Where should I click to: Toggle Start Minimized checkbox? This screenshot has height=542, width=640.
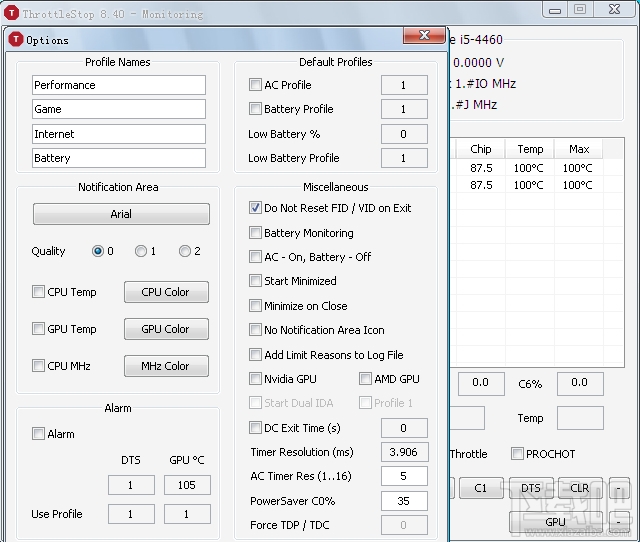(x=256, y=281)
